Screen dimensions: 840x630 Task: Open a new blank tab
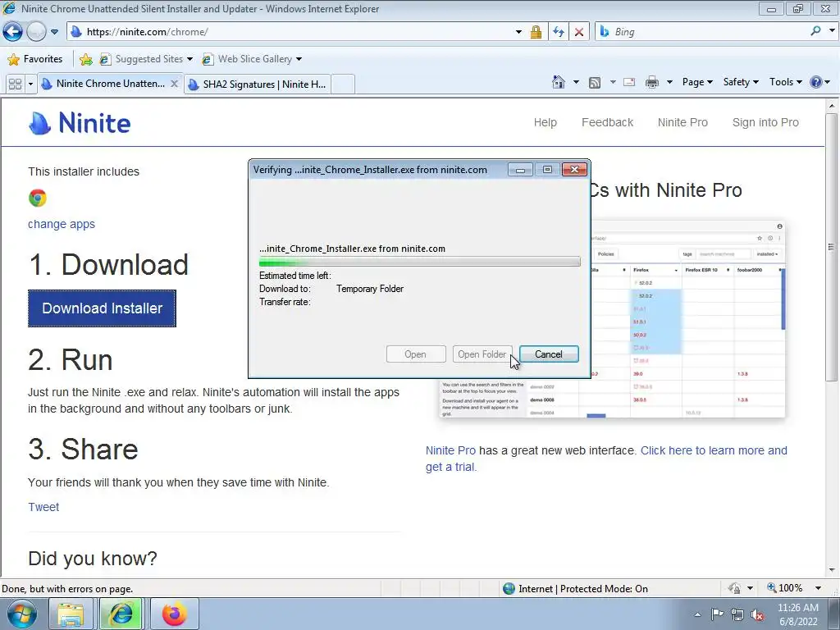[343, 84]
